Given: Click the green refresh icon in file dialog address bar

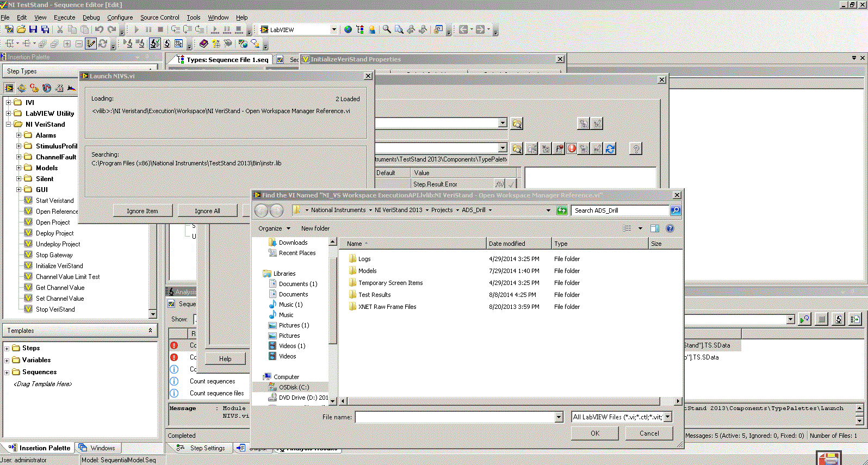Looking at the screenshot, I should [x=562, y=210].
